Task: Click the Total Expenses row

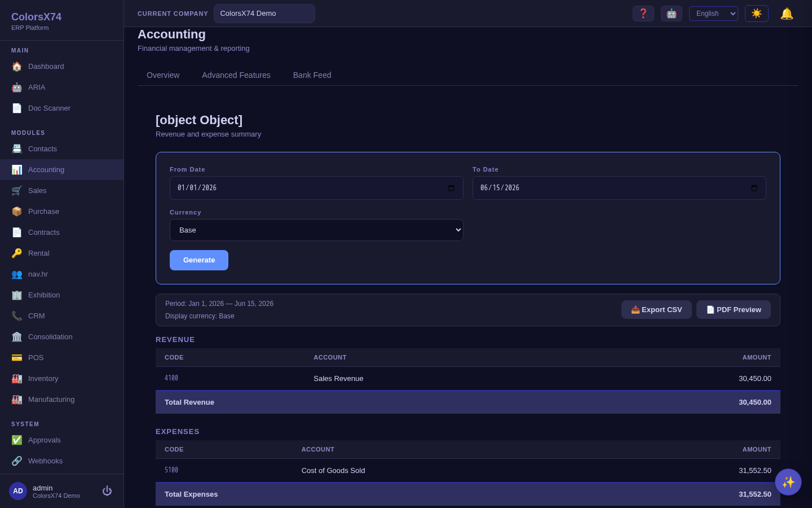Action: (x=468, y=494)
